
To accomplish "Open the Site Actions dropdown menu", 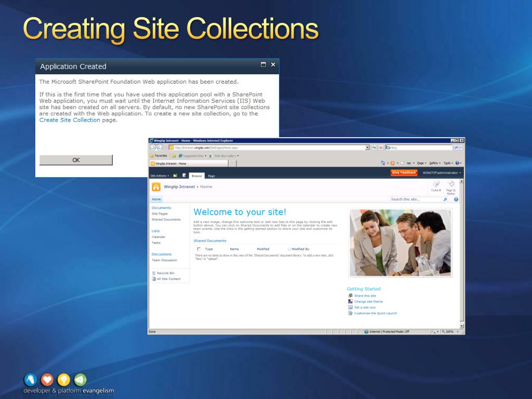I will [159, 176].
